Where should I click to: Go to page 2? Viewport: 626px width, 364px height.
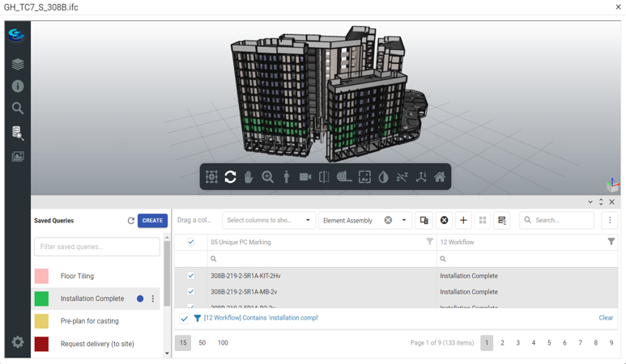click(x=502, y=343)
